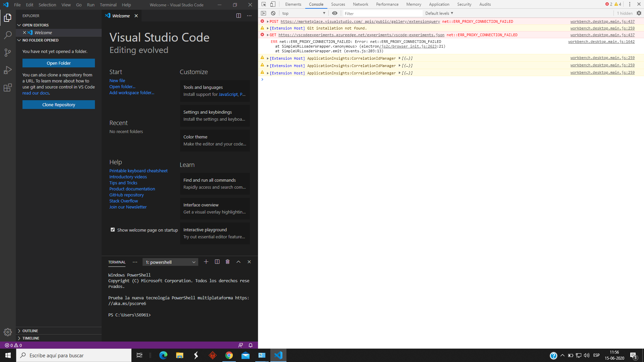Screen dimensions: 644x362
Task: Expand Git installation not found warning
Action: point(268,28)
